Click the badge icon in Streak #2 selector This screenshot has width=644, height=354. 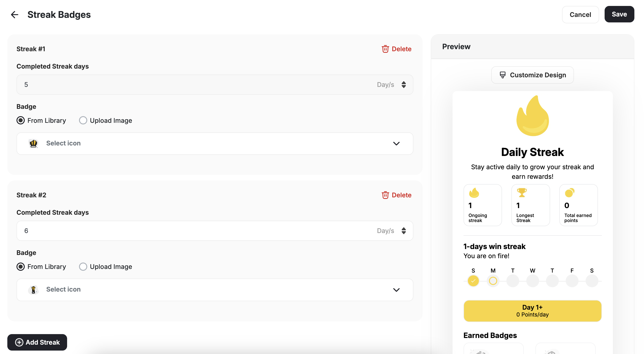(x=33, y=290)
